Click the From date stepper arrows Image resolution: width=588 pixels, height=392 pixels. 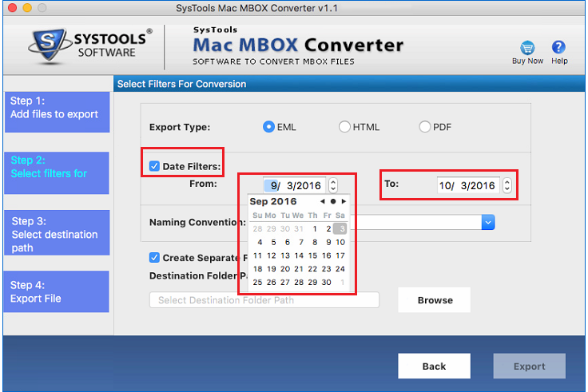(333, 185)
